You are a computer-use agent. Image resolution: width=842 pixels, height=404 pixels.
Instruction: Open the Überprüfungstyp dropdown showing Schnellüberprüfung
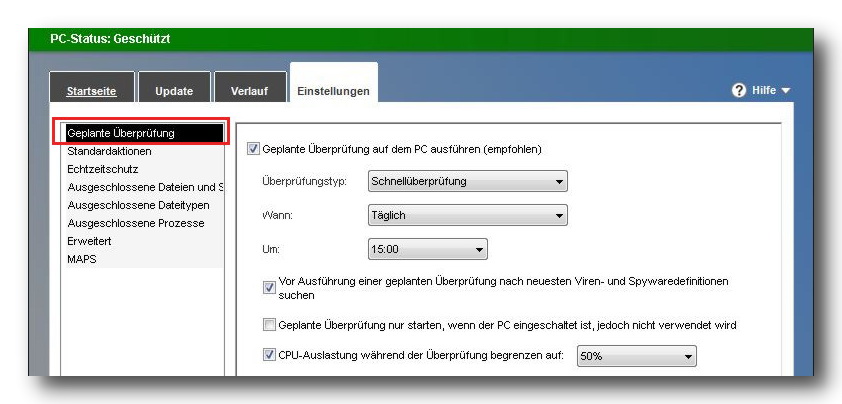(467, 182)
